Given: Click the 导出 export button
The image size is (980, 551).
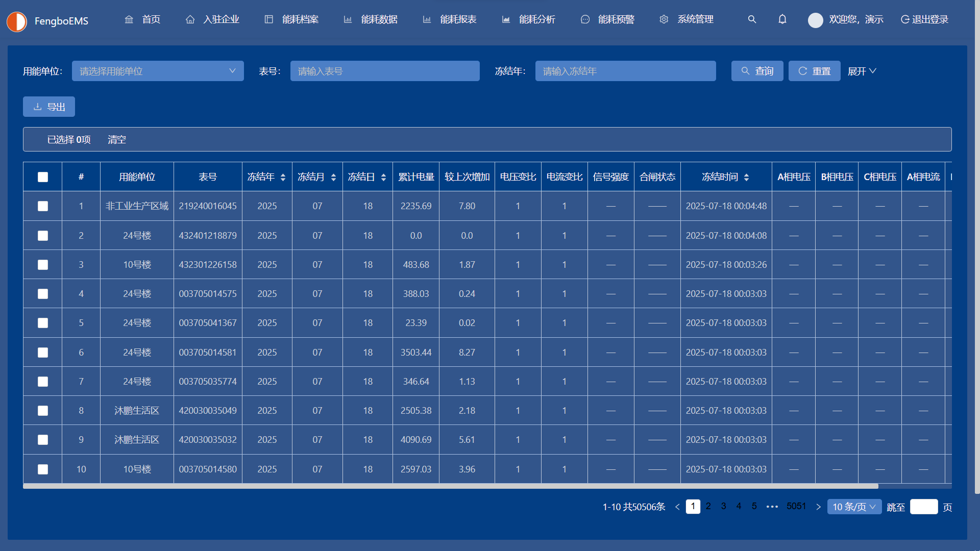Looking at the screenshot, I should click(49, 107).
